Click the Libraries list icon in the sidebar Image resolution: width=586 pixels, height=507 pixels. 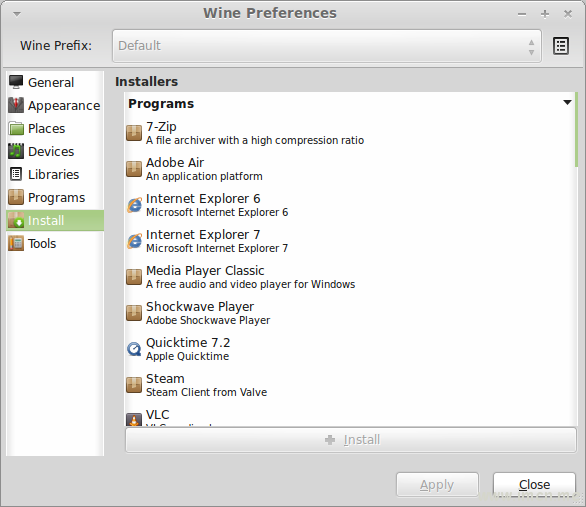click(x=16, y=174)
